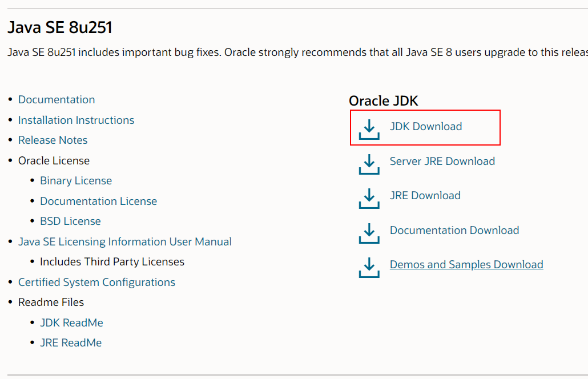The image size is (588, 379).
Task: Open the Release Notes link
Action: pyautogui.click(x=53, y=140)
